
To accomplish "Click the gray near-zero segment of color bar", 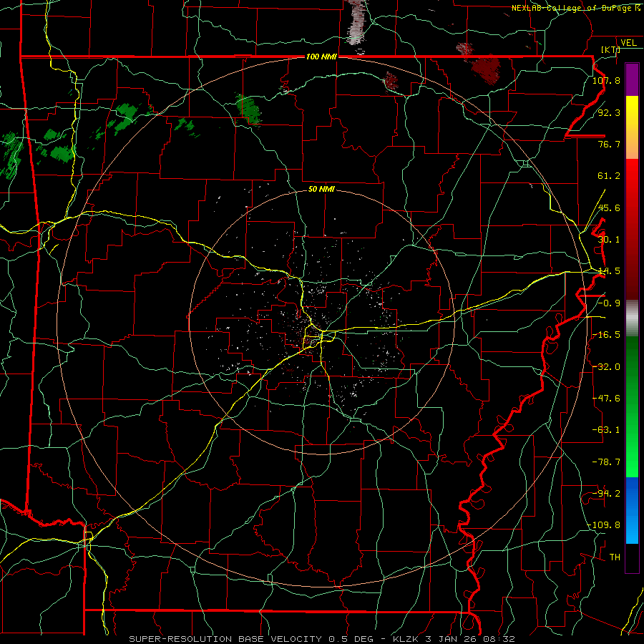I will pyautogui.click(x=632, y=318).
